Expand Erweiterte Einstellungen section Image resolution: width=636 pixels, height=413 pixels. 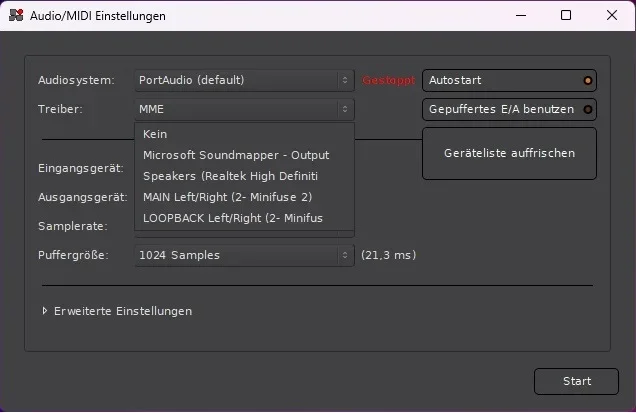(x=117, y=311)
